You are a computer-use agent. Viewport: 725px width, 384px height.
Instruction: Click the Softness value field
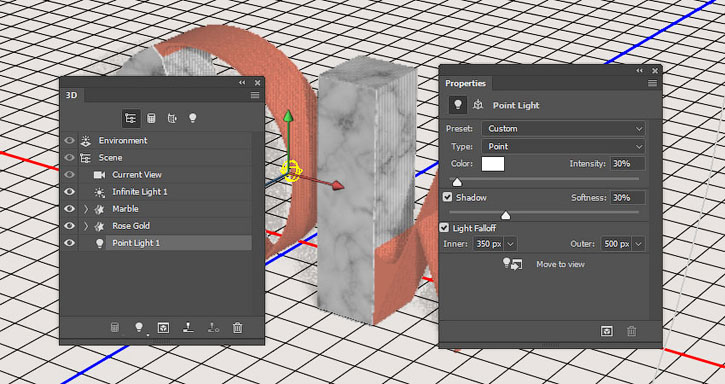pyautogui.click(x=627, y=198)
